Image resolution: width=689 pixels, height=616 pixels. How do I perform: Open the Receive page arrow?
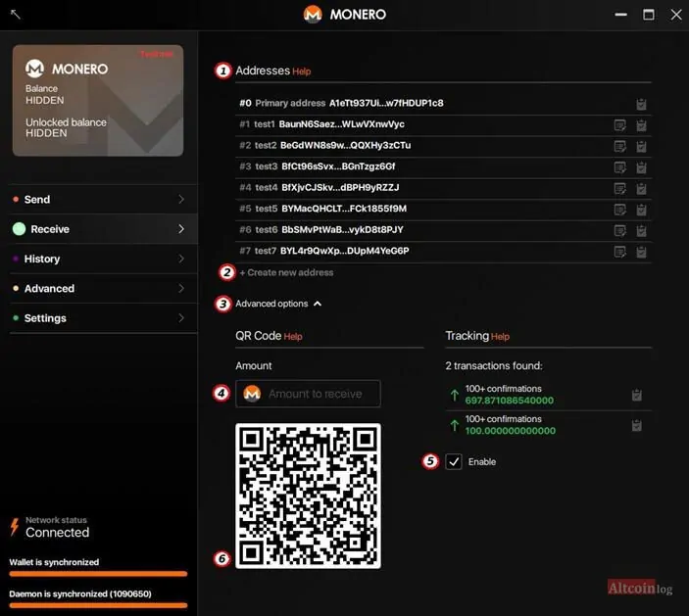point(181,229)
